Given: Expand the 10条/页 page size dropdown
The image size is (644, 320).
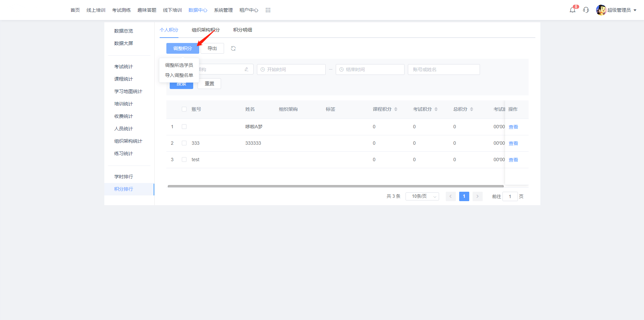Looking at the screenshot, I should [x=422, y=196].
